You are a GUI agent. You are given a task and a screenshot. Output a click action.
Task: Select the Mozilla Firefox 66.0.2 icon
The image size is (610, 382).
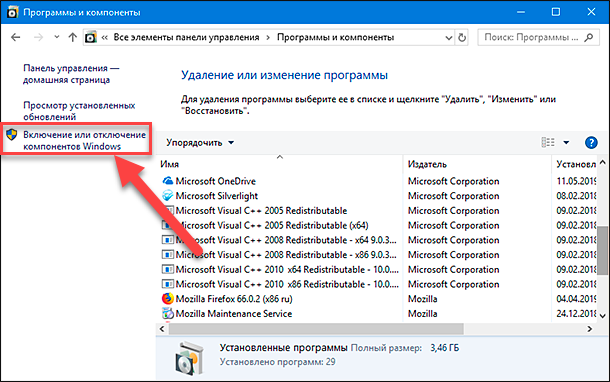[168, 299]
